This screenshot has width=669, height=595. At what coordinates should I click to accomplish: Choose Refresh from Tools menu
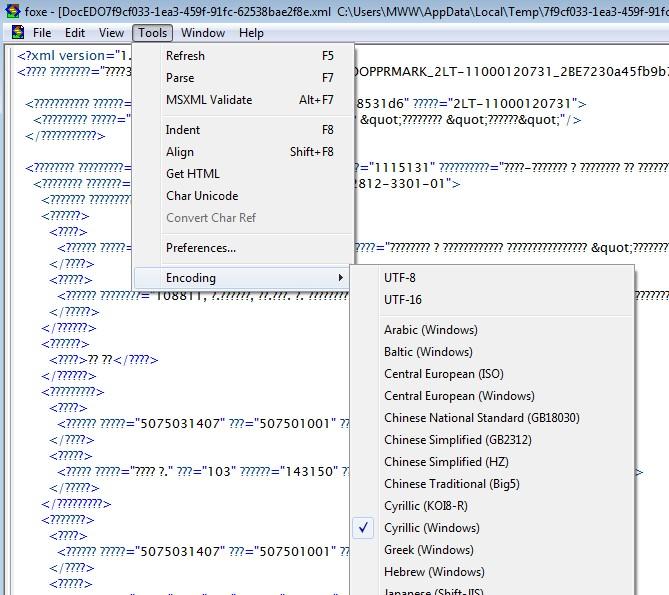pos(185,56)
